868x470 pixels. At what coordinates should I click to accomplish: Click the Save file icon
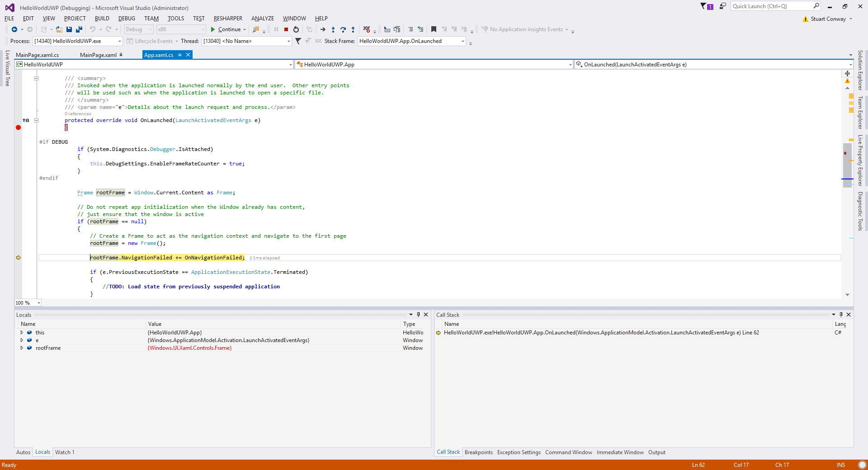click(x=69, y=29)
